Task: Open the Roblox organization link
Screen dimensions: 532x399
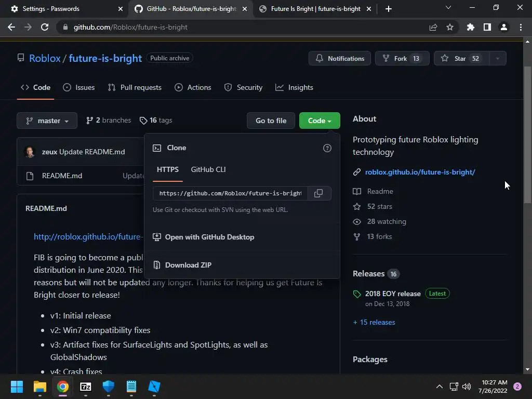Action: 45,58
